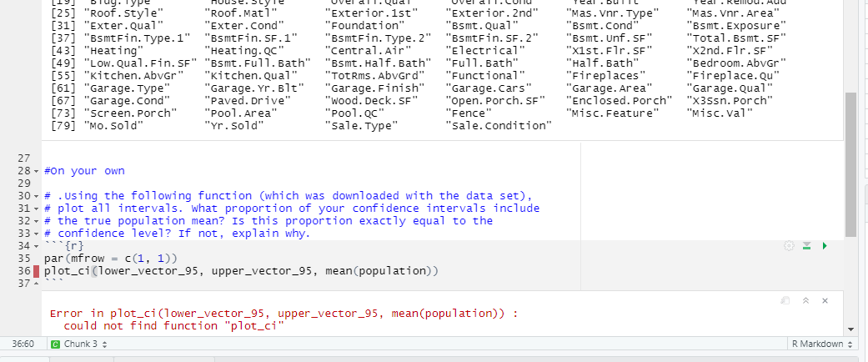The image size is (868, 362).
Task: Click "Misc.Feature" column name in output
Action: 612,113
